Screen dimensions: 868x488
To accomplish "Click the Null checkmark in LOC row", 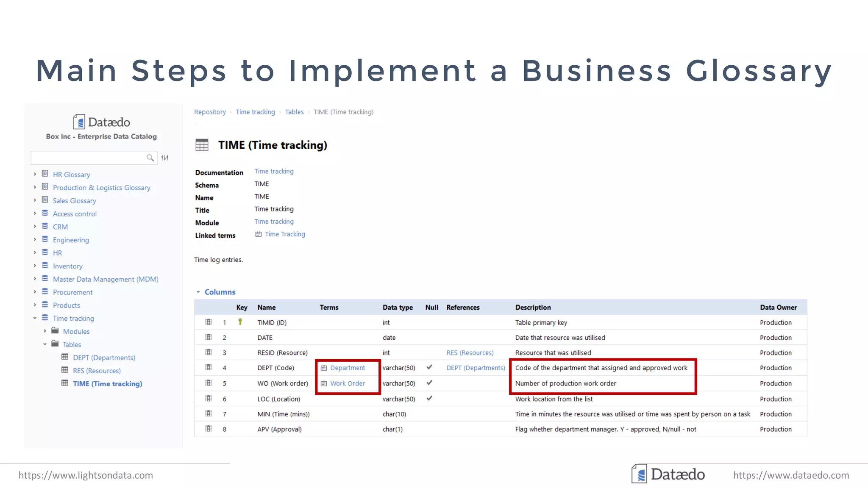I will pos(429,398).
